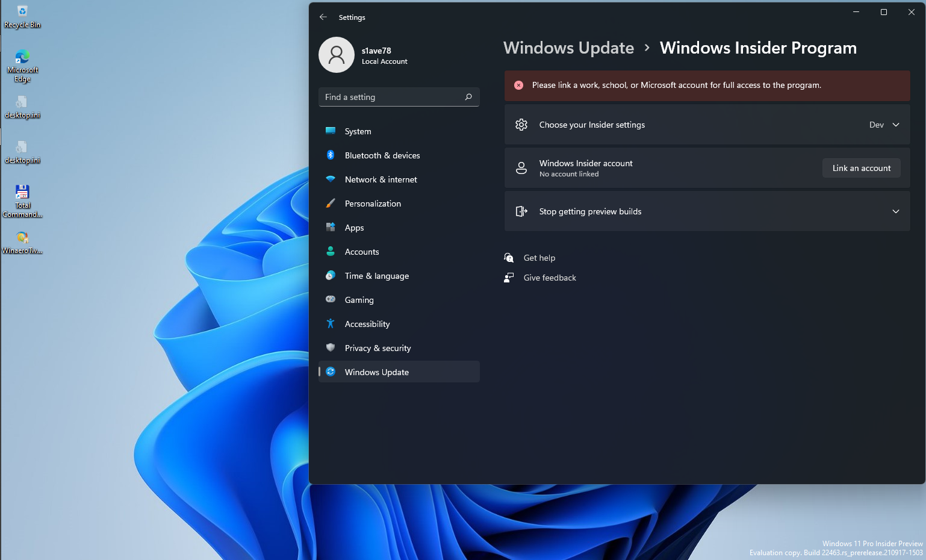Focus the Find a setting search box
Viewport: 926px width, 560px height.
[x=399, y=97]
